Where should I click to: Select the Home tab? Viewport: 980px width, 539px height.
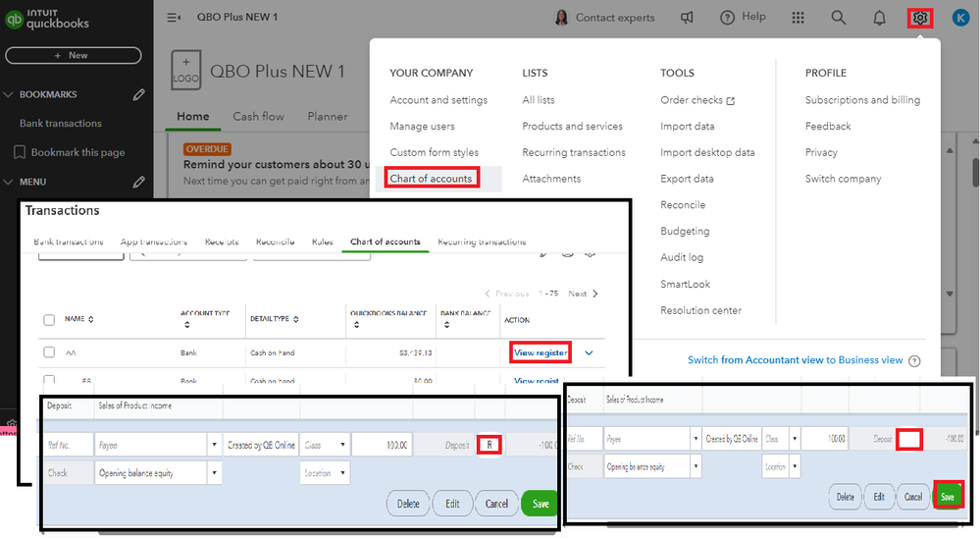(192, 116)
